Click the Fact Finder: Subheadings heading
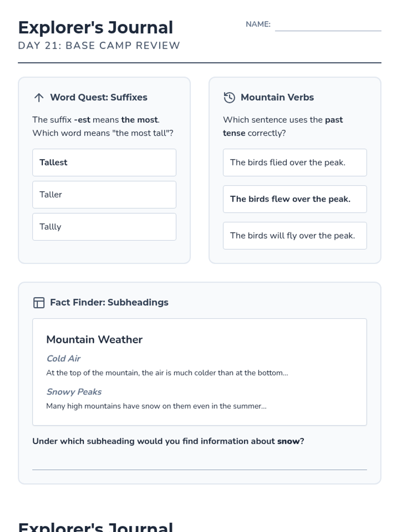Screen dimensions: 399x532 tap(109, 302)
